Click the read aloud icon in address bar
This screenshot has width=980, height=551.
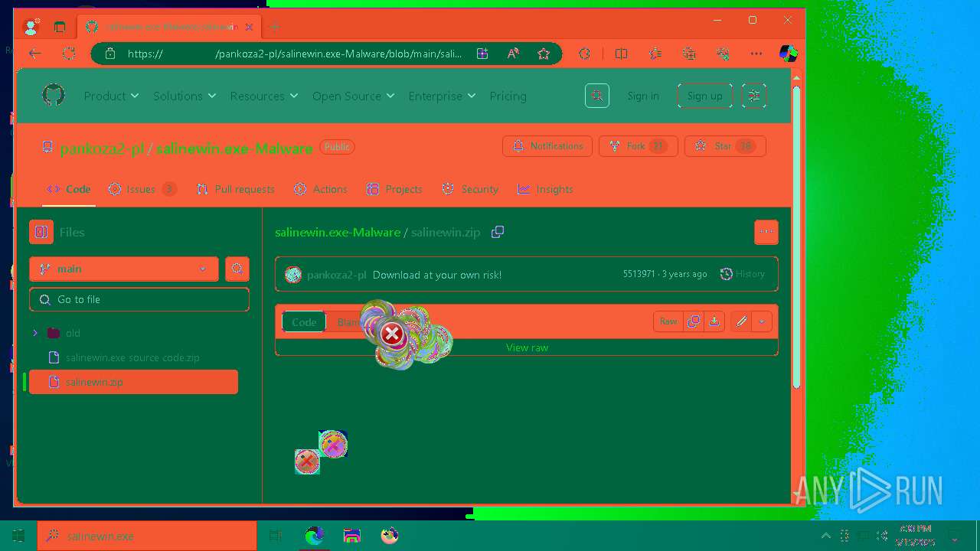(513, 54)
